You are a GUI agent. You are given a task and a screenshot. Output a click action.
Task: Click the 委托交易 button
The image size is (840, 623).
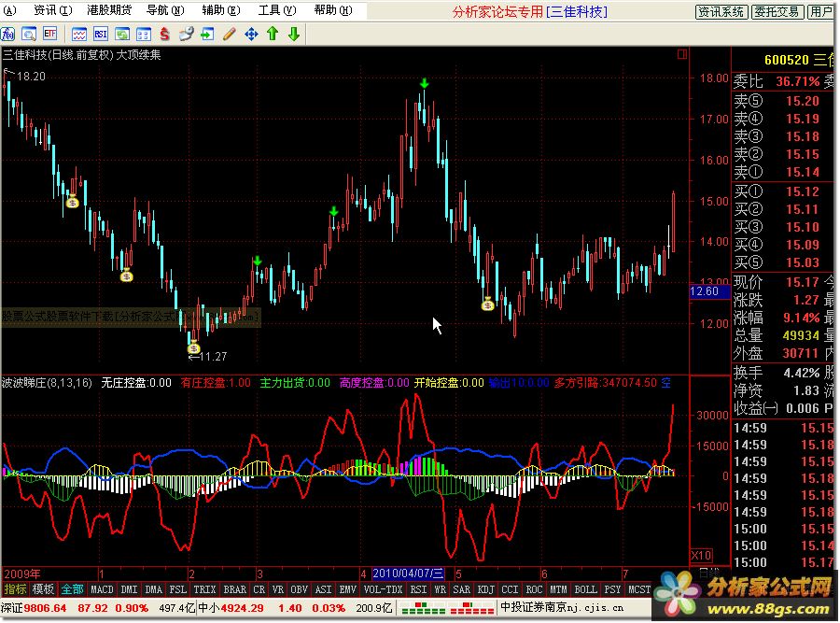(777, 12)
